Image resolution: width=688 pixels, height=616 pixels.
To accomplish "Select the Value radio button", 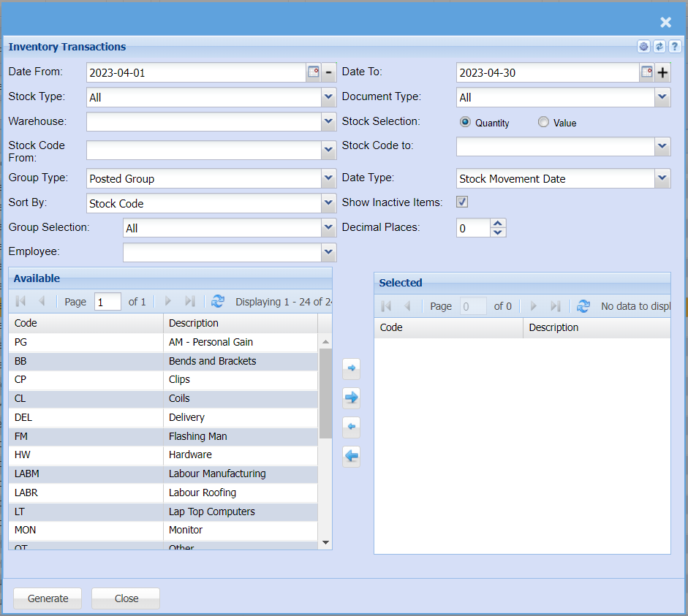I will pyautogui.click(x=543, y=122).
